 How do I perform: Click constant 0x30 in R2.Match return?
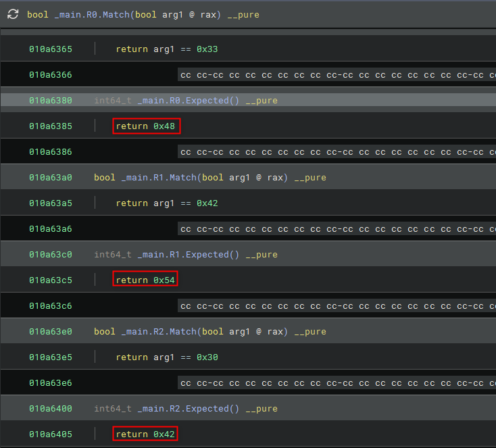pyautogui.click(x=207, y=357)
